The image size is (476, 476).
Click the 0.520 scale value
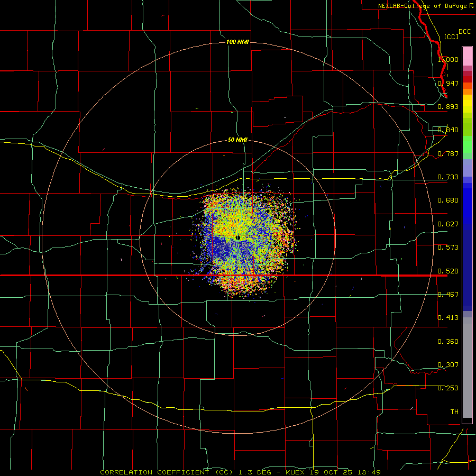pyautogui.click(x=448, y=271)
